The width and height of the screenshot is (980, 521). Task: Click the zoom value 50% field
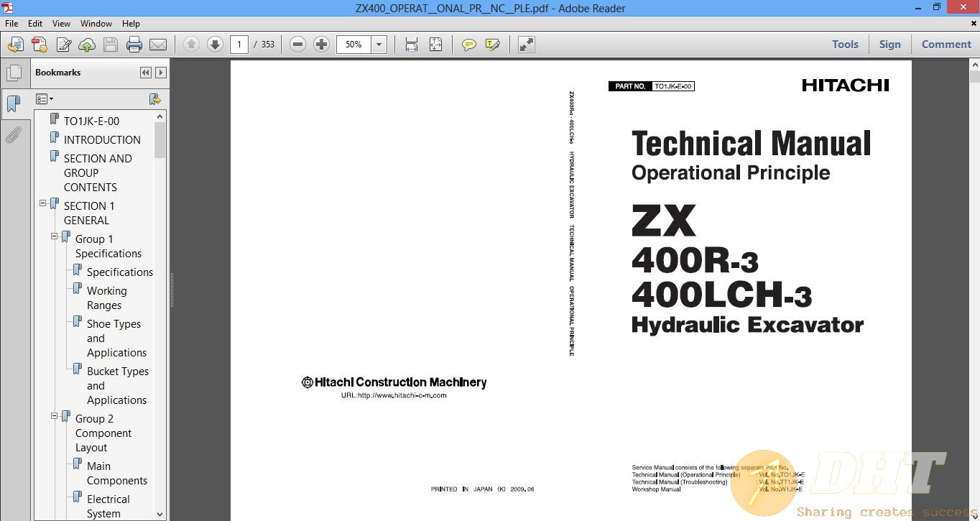pos(353,45)
